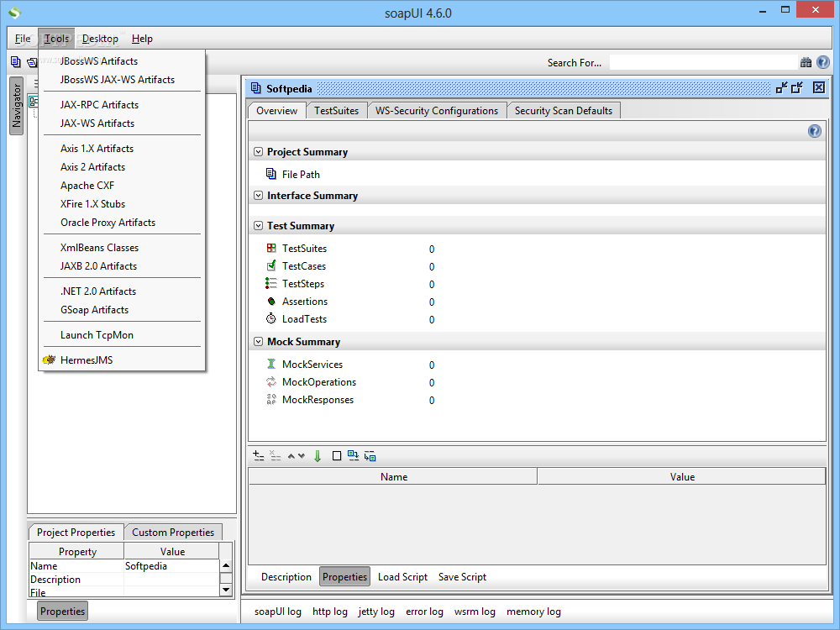The image size is (840, 630).
Task: Choose GSoap Artifacts
Action: point(122,310)
